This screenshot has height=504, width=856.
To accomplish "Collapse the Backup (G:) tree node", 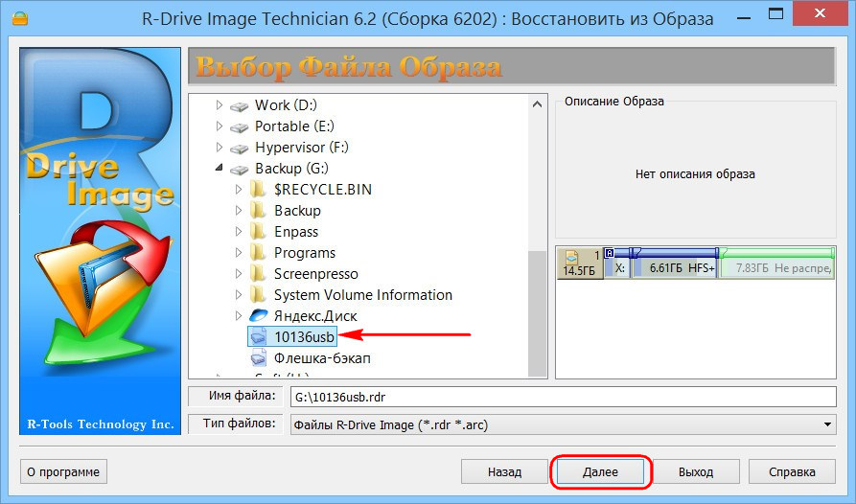I will pyautogui.click(x=220, y=169).
